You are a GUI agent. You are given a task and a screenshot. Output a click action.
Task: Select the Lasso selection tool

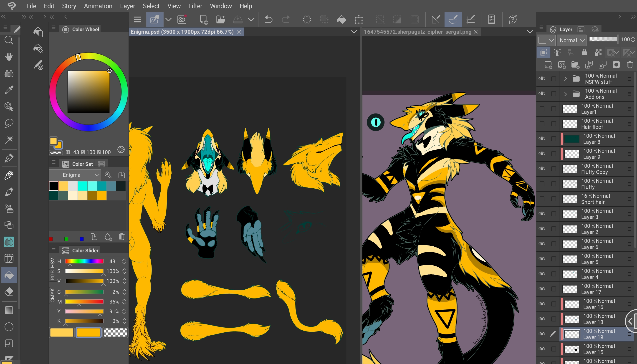point(9,123)
